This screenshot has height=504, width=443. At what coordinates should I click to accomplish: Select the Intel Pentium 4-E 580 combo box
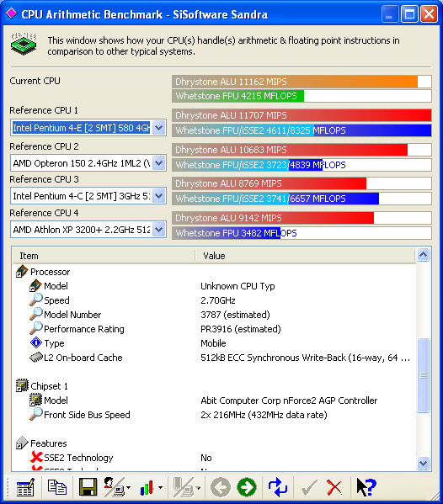[88, 128]
